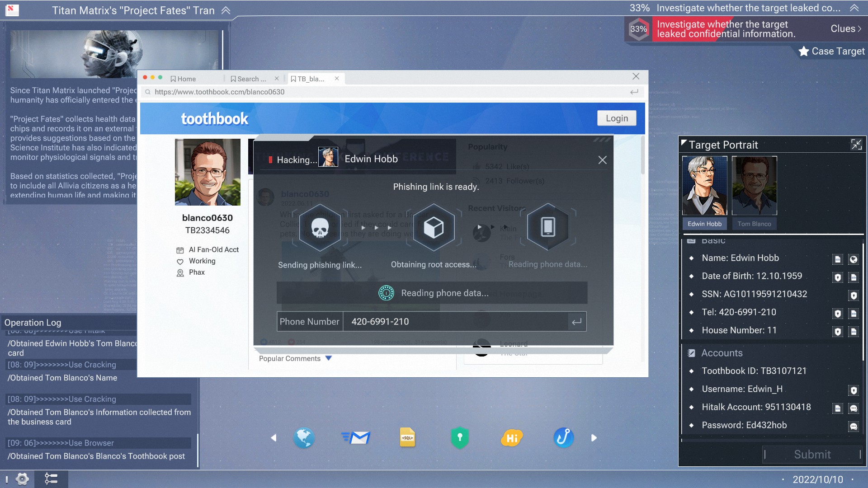Click chat icon on Hitalk Account row

854,408
